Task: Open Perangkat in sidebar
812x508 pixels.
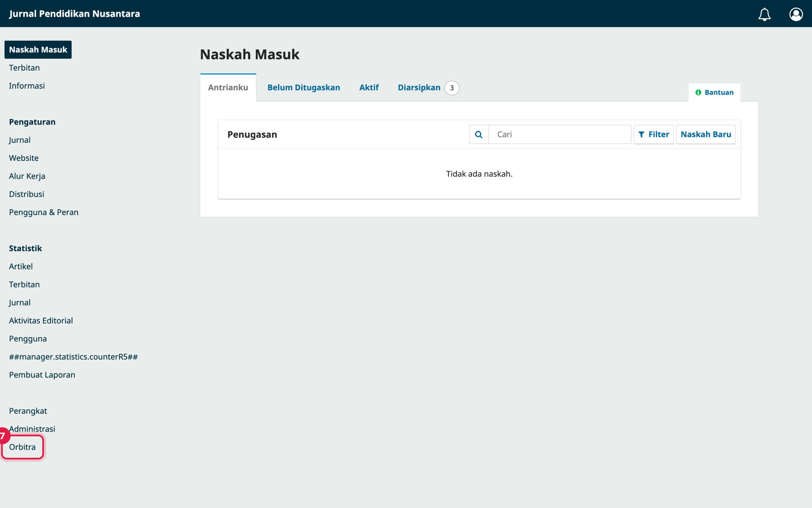Action: [28, 411]
